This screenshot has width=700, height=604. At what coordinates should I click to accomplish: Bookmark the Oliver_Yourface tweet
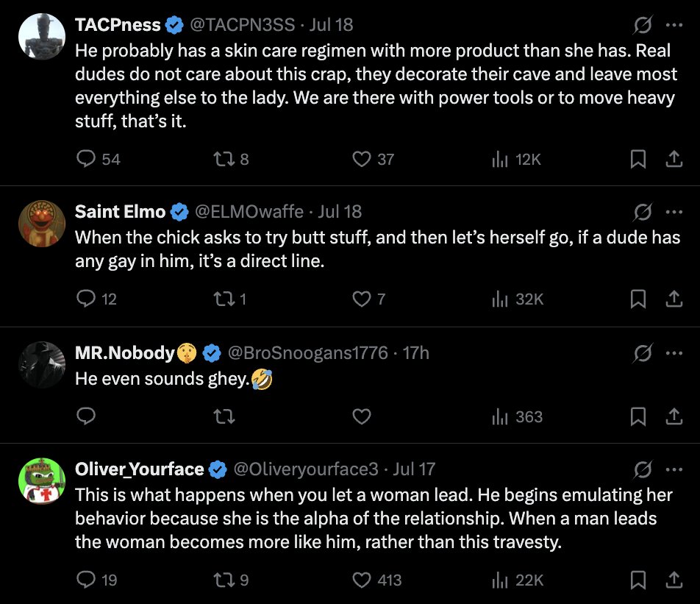[638, 580]
